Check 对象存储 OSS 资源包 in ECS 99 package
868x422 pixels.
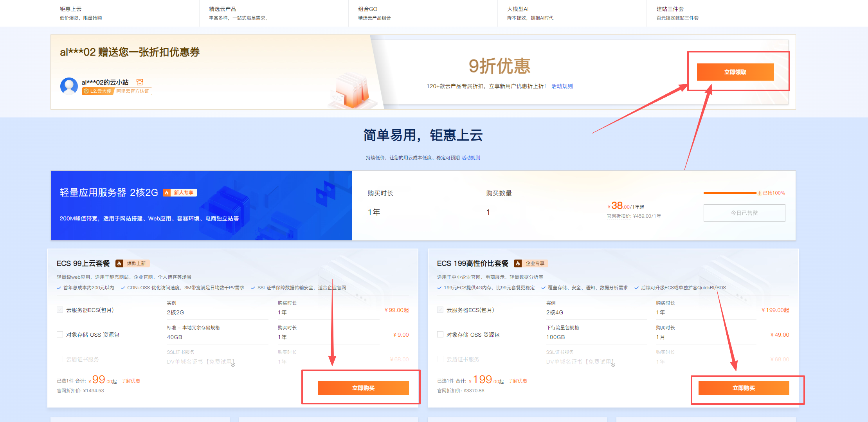60,334
